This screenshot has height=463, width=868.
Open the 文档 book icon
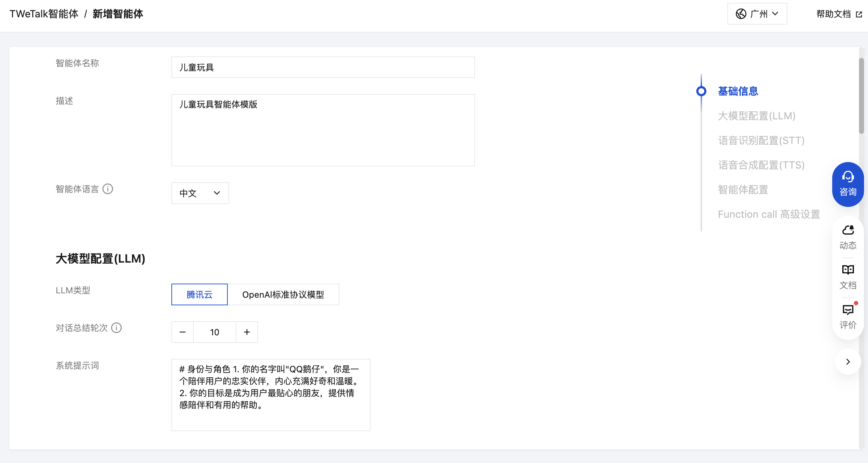pos(848,270)
